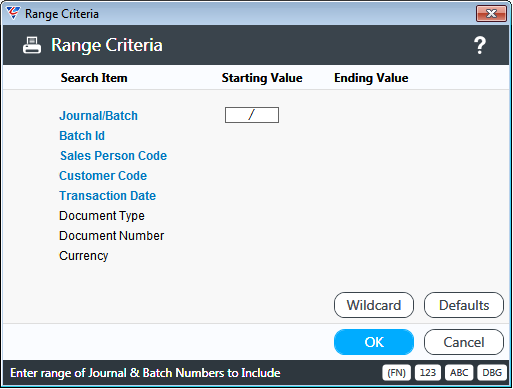Select the Customer Code search item

tap(103, 176)
